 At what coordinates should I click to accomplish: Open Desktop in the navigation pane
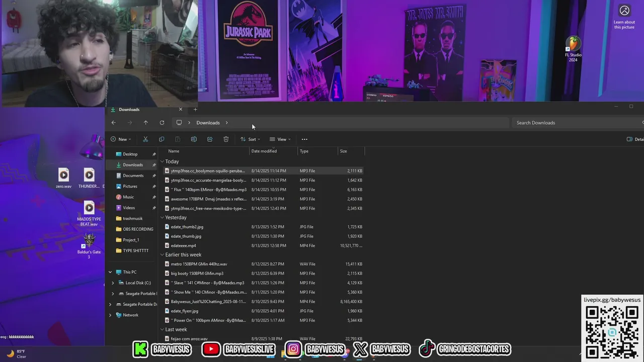pos(131,154)
